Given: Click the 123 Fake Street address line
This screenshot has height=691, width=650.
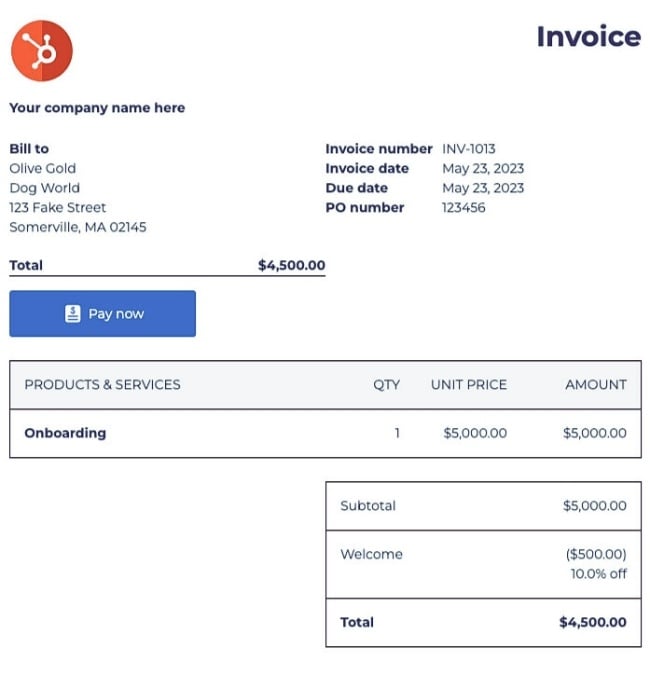Looking at the screenshot, I should click(x=58, y=208).
